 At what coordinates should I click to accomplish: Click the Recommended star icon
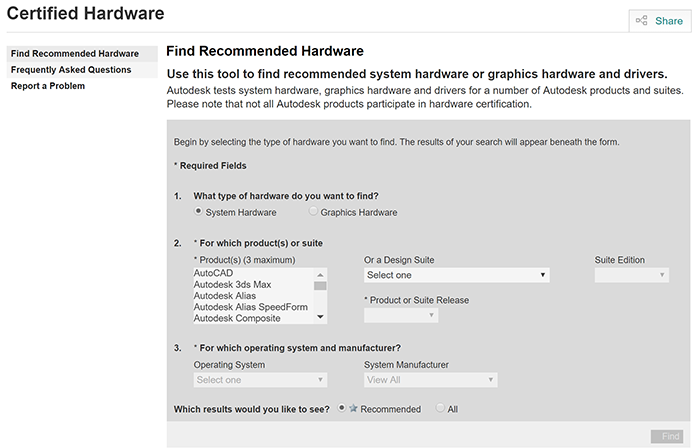point(353,408)
